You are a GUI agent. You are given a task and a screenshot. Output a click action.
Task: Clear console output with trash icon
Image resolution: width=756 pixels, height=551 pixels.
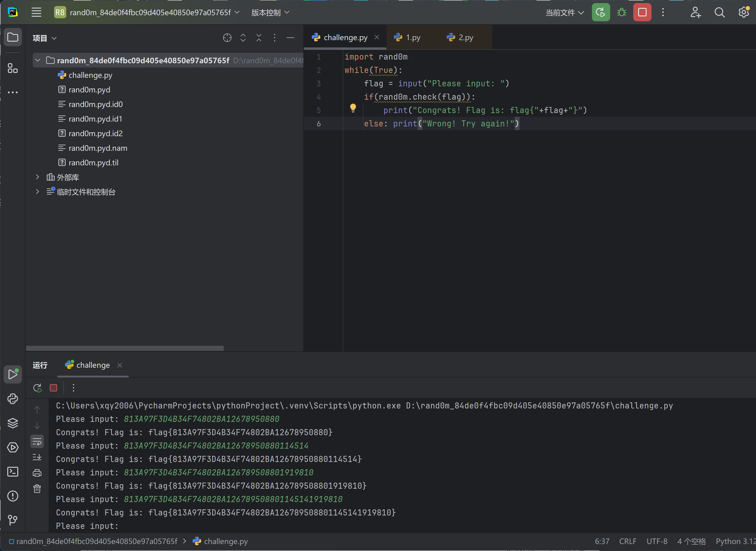coord(37,489)
